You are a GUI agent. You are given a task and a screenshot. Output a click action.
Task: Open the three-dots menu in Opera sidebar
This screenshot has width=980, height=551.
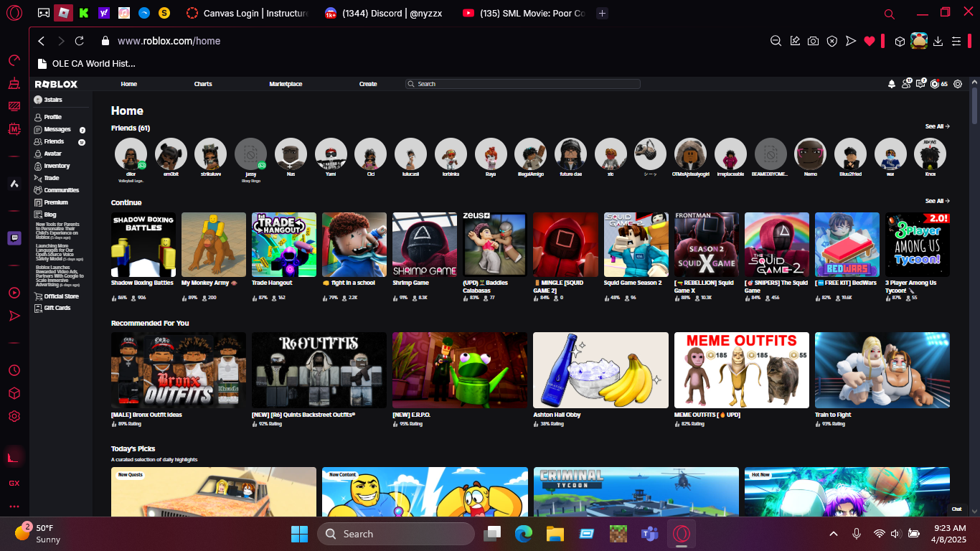[14, 507]
